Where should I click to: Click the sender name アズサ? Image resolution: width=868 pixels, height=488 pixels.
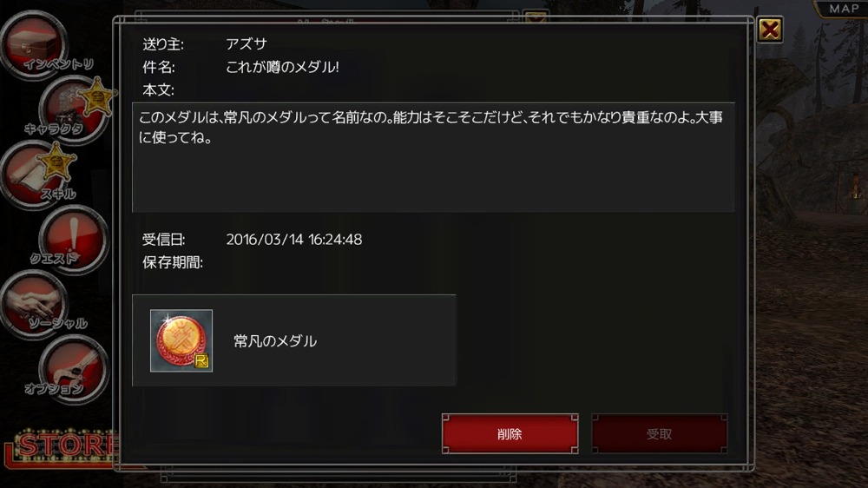point(247,43)
